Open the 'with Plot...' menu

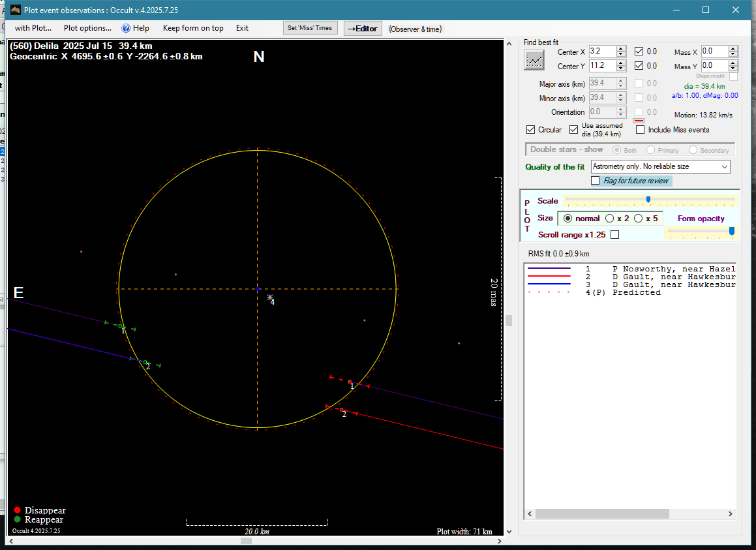click(x=33, y=28)
